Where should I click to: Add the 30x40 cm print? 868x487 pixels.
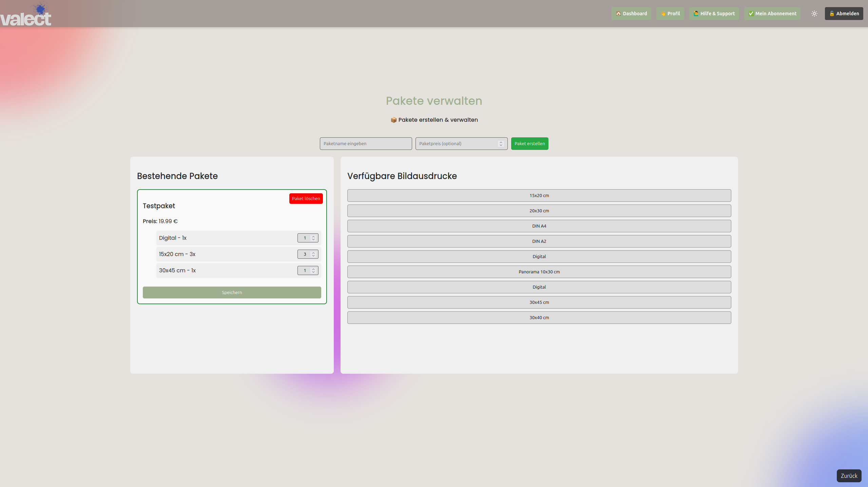[539, 317]
